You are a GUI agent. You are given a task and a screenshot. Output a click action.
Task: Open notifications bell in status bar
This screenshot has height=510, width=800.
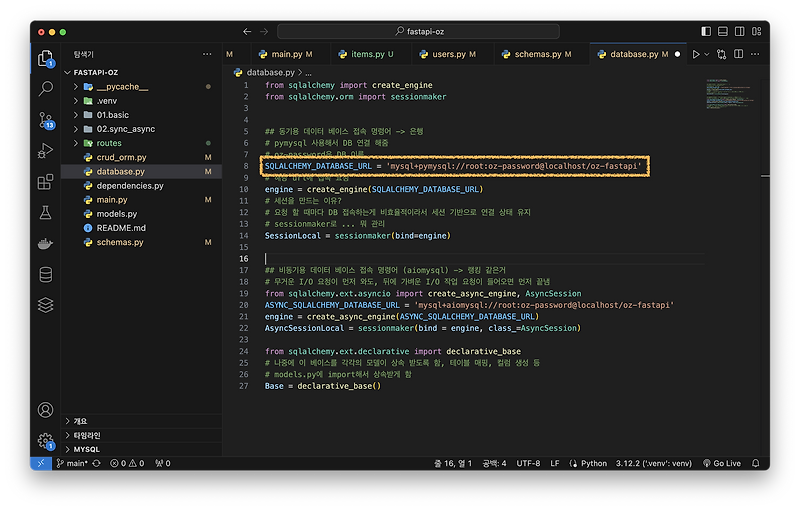pyautogui.click(x=756, y=463)
